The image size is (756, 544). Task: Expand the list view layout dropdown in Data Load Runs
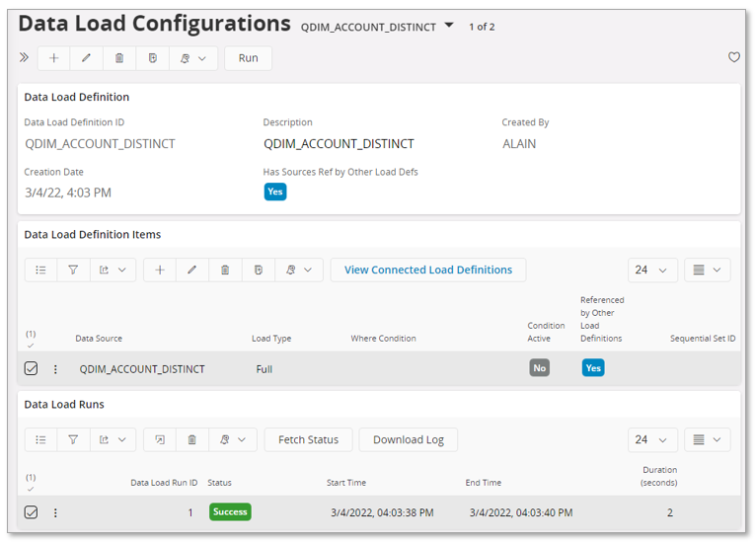[x=707, y=439]
